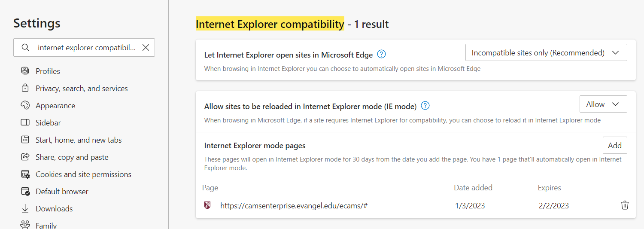Open the Family settings section
The height and width of the screenshot is (229, 644).
(x=46, y=225)
